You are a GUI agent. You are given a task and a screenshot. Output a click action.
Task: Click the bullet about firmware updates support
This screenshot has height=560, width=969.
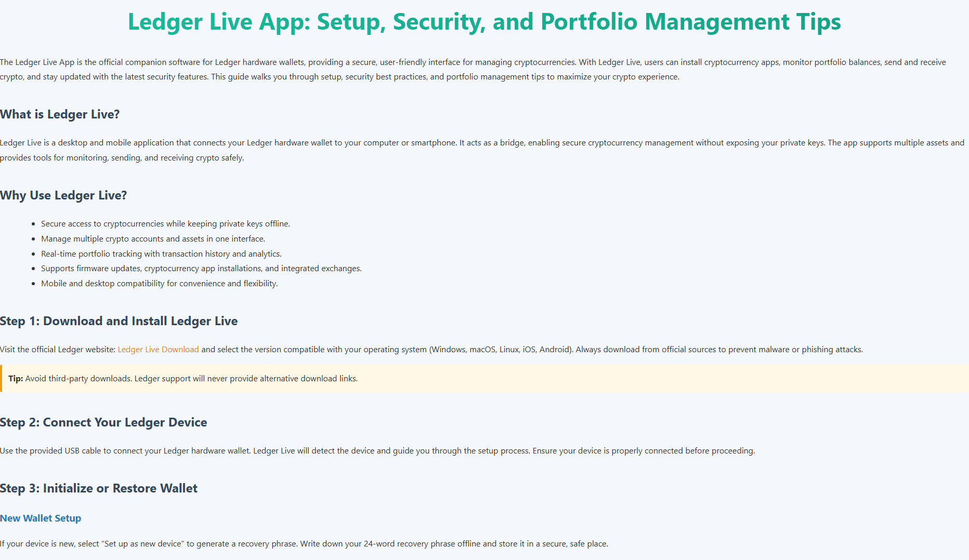tap(201, 269)
